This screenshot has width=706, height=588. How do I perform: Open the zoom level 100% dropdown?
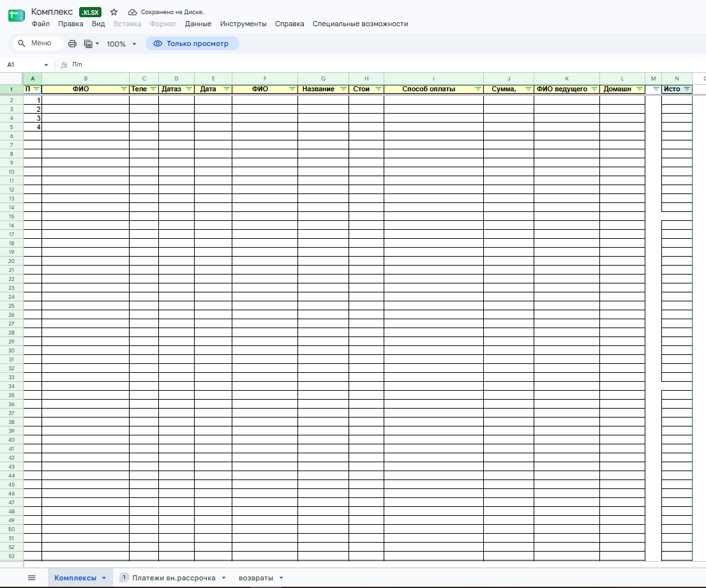(121, 44)
